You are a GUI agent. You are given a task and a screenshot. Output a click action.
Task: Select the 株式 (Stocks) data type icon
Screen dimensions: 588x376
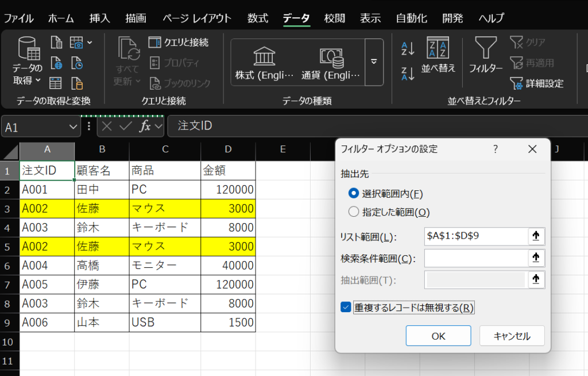[264, 56]
